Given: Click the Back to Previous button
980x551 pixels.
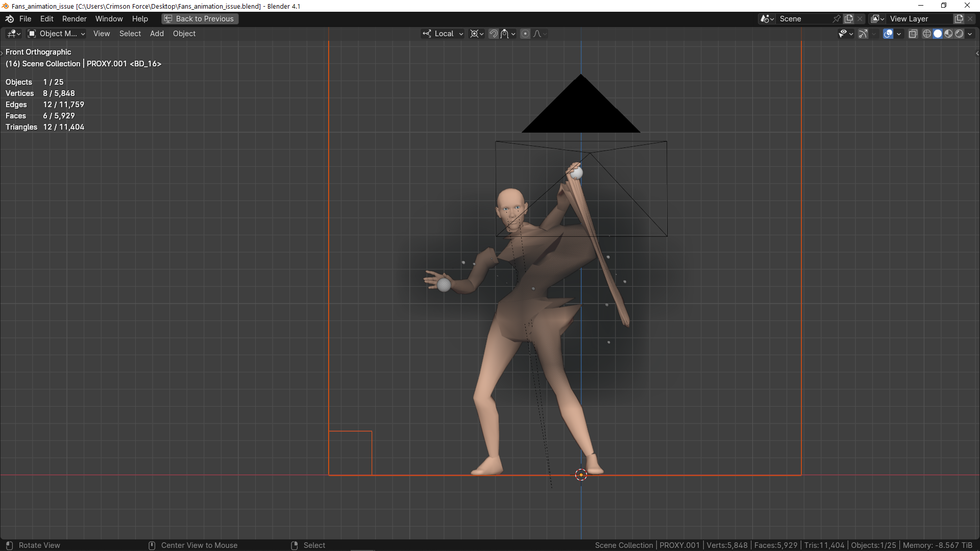Looking at the screenshot, I should pyautogui.click(x=200, y=19).
